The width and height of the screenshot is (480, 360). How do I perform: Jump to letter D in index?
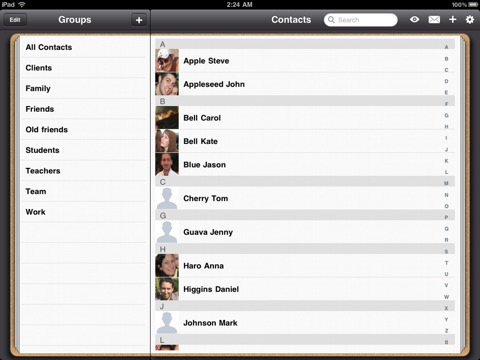[446, 81]
